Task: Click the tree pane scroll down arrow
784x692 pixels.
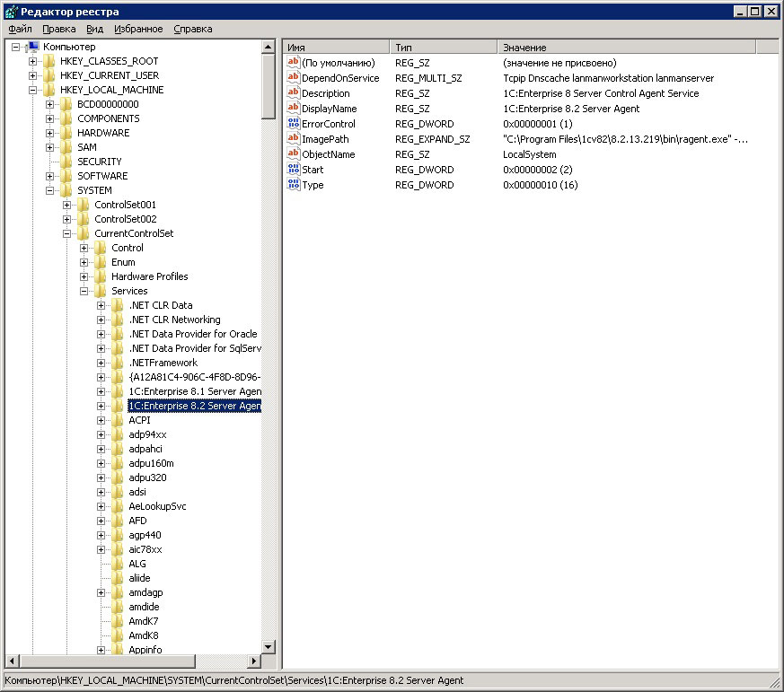Action: tap(269, 646)
